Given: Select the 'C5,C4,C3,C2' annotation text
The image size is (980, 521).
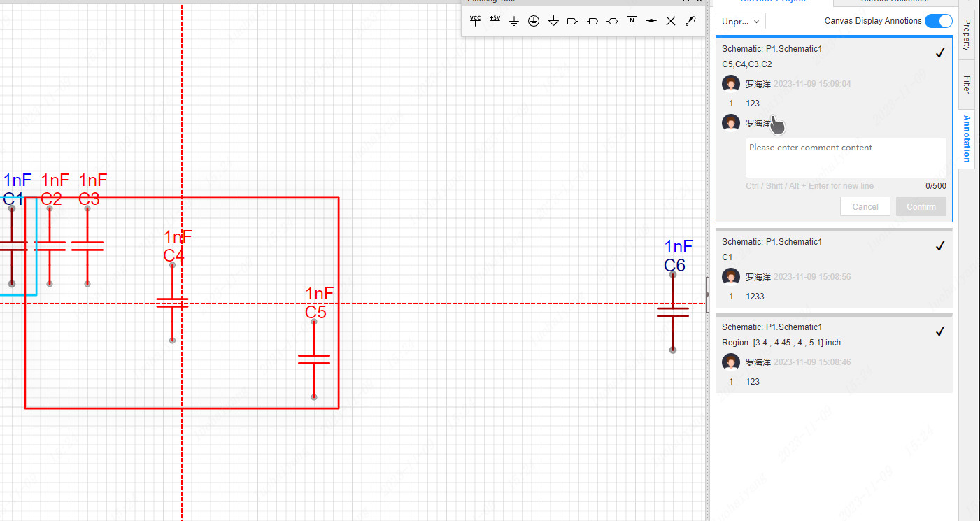Looking at the screenshot, I should pyautogui.click(x=747, y=64).
